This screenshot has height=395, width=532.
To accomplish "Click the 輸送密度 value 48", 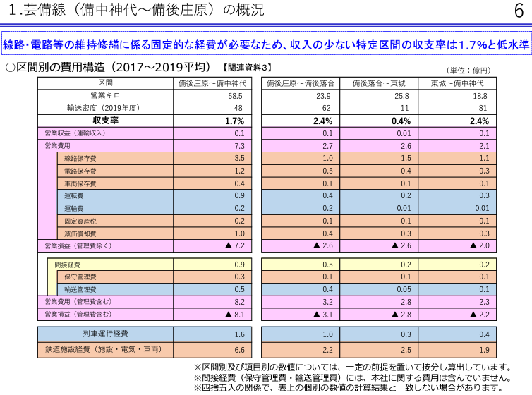I will tap(238, 108).
